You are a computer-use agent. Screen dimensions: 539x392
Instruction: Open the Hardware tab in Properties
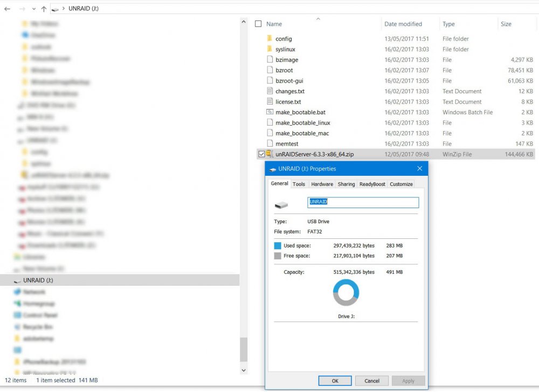[322, 184]
